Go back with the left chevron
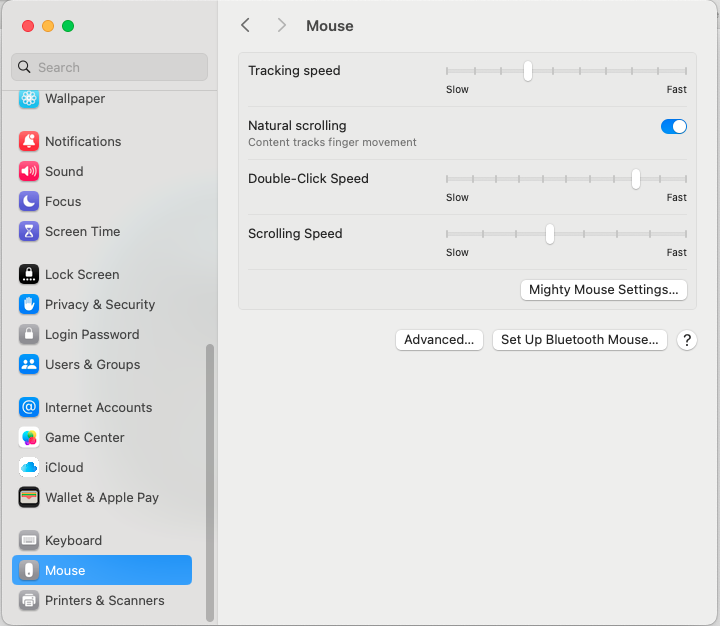The height and width of the screenshot is (626, 720). coord(246,25)
